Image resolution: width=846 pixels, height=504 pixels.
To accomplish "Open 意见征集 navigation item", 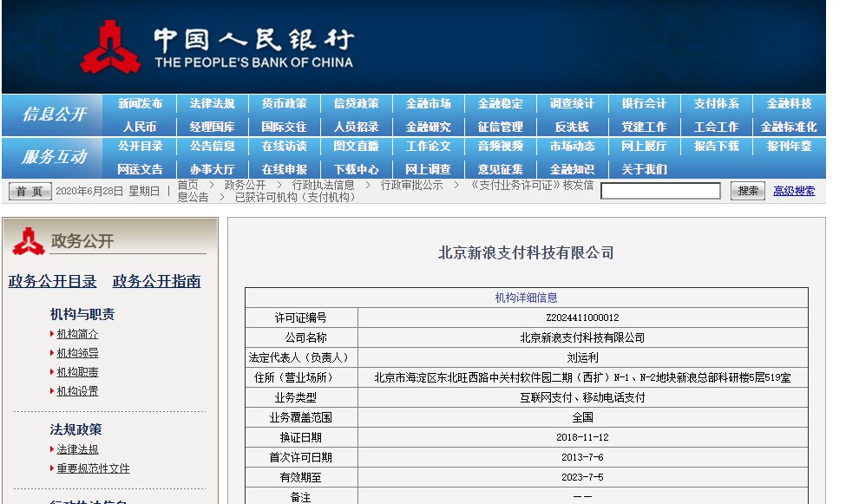I will coord(500,169).
